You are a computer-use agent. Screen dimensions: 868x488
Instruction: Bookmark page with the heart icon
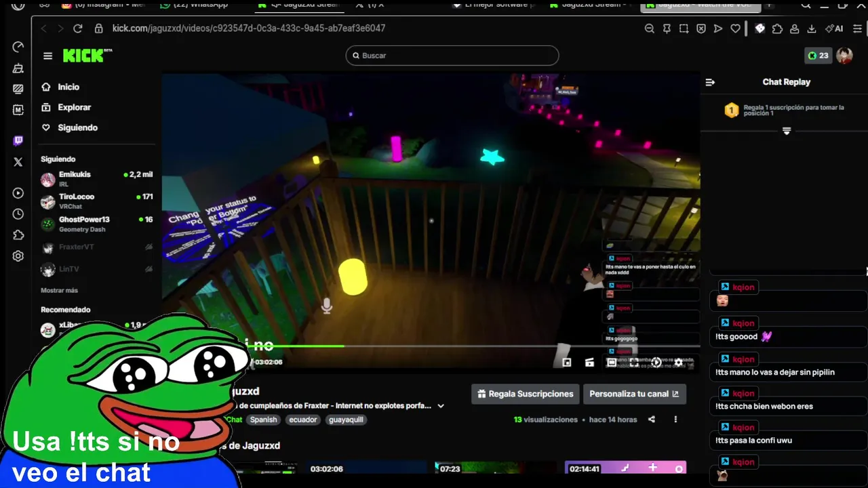(735, 28)
